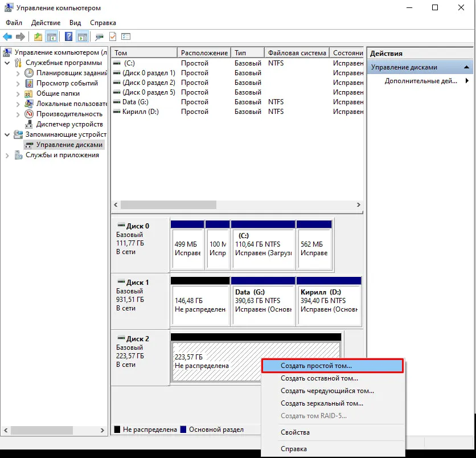This screenshot has height=458, width=476.
Task: Collapse the Управление дисками actions section
Action: coord(466,67)
